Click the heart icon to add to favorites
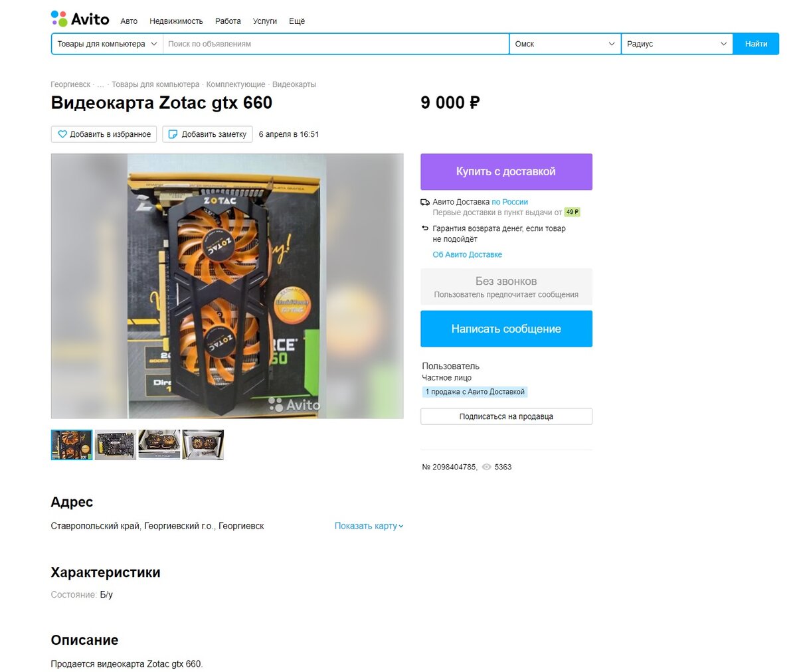This screenshot has height=672, width=797. pyautogui.click(x=62, y=134)
